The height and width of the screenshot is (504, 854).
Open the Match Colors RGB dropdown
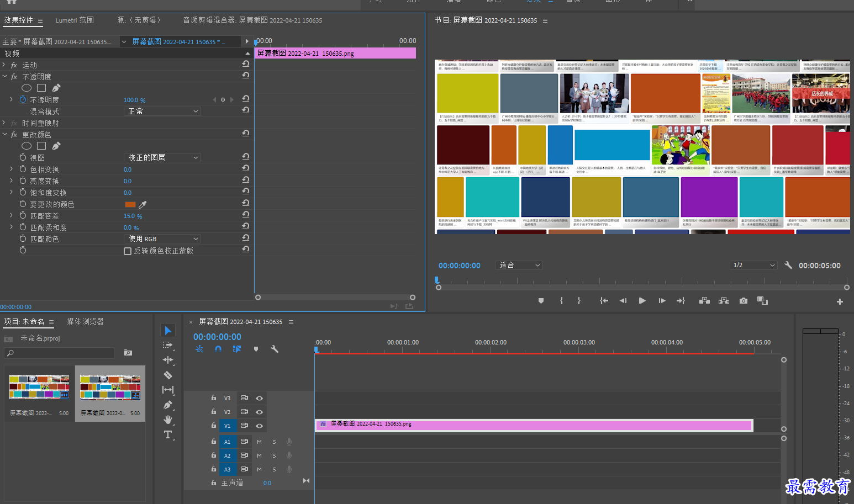coord(162,239)
